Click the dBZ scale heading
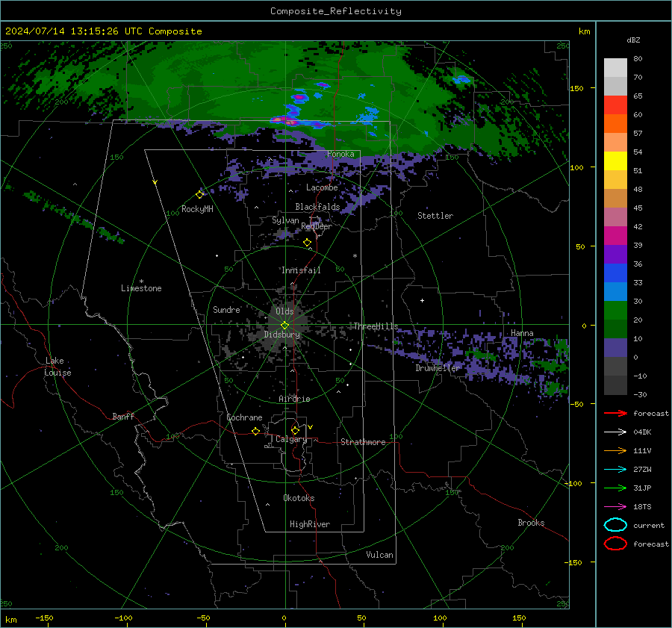Viewport: 672px width, 628px height. pyautogui.click(x=633, y=40)
